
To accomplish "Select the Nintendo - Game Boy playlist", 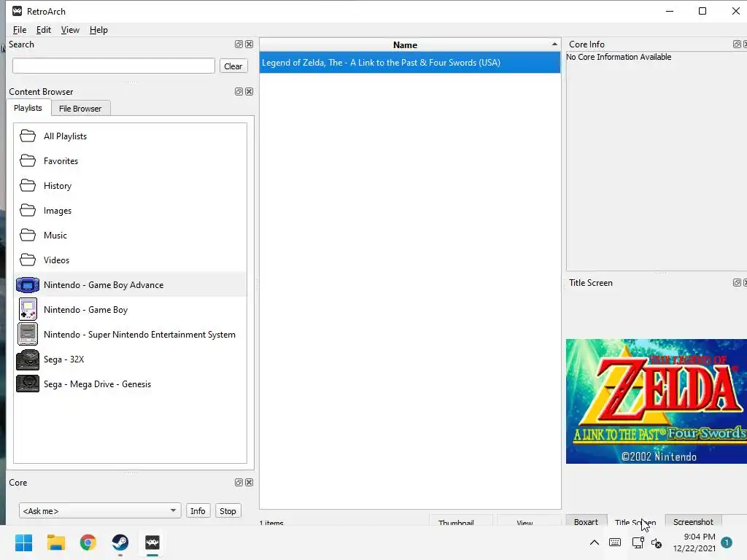I will 130,309.
